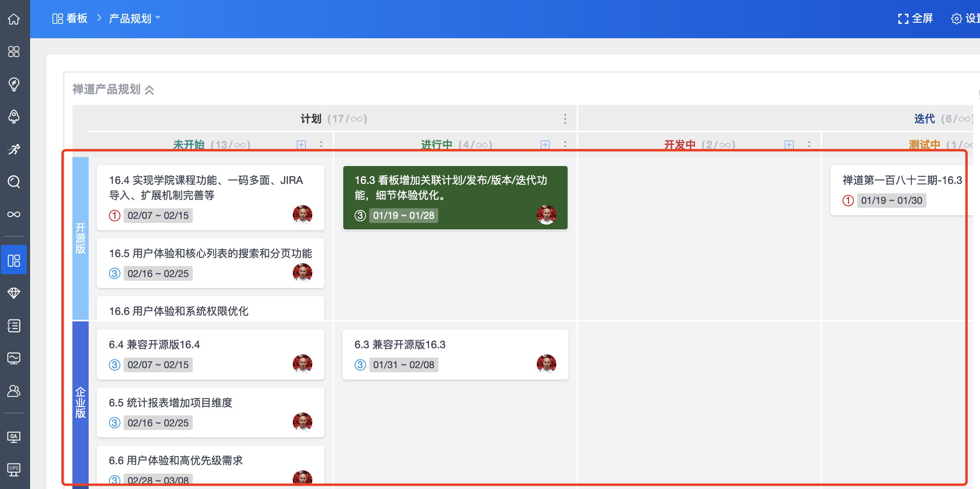The width and height of the screenshot is (980, 489).
Task: Click the avatar on the 16.5 用户体验 card
Action: pos(302,273)
